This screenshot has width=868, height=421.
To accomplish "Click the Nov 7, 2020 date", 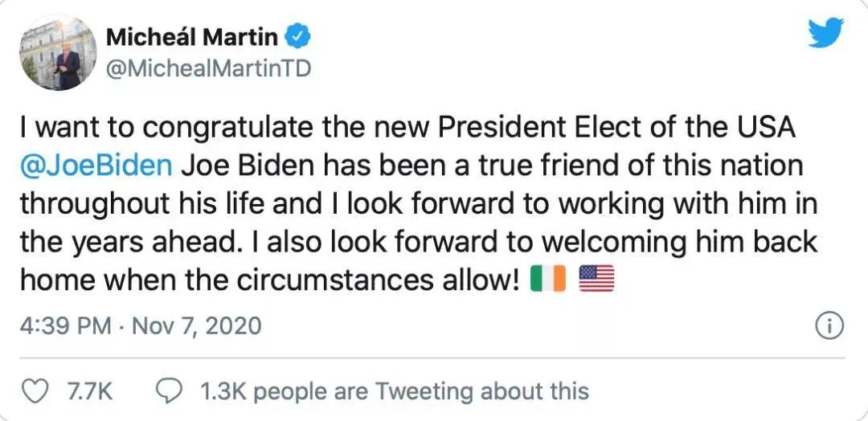I will tap(196, 325).
